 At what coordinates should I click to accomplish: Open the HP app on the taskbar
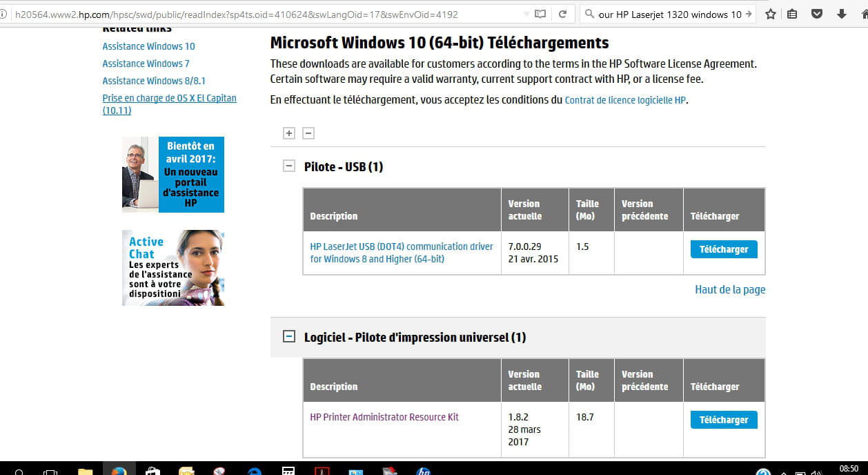[x=424, y=471]
